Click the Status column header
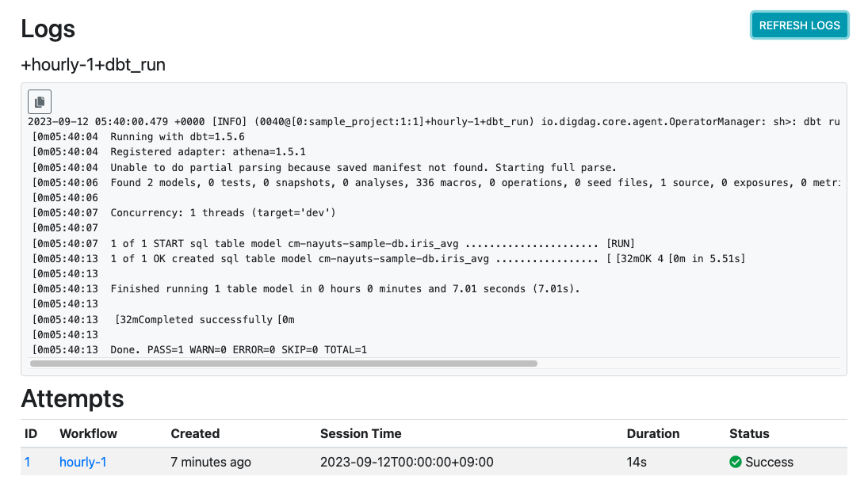This screenshot has width=868, height=480. pos(749,433)
